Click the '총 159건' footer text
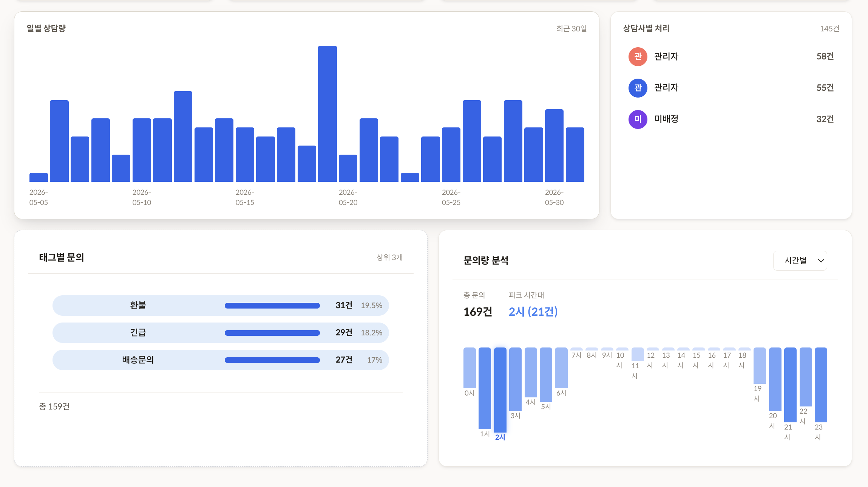Image resolution: width=868 pixels, height=487 pixels. tap(54, 406)
